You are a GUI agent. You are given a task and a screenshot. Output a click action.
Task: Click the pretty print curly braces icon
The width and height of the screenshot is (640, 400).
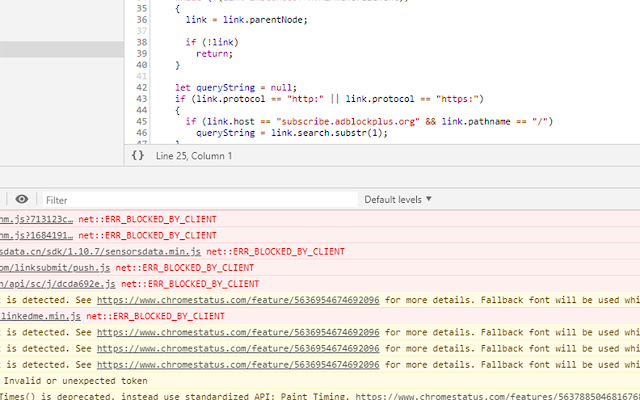(x=138, y=156)
